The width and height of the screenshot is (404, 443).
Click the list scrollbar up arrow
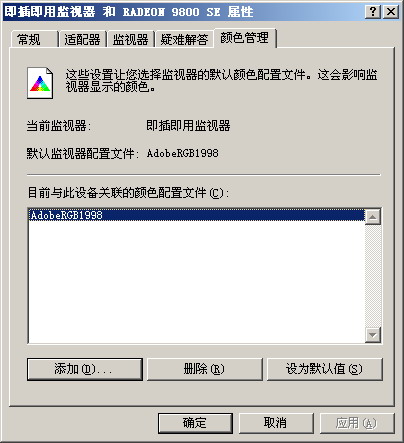pos(373,217)
